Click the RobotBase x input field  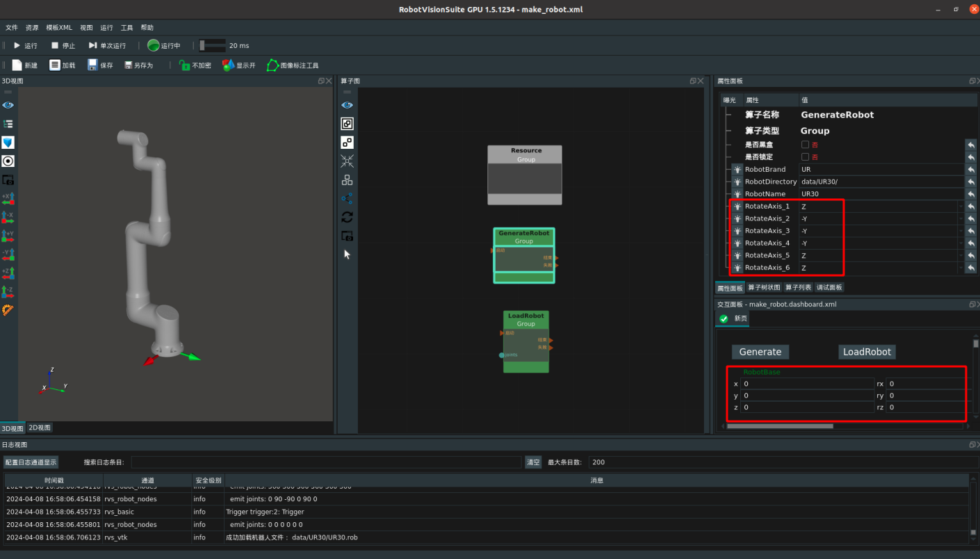coord(808,384)
